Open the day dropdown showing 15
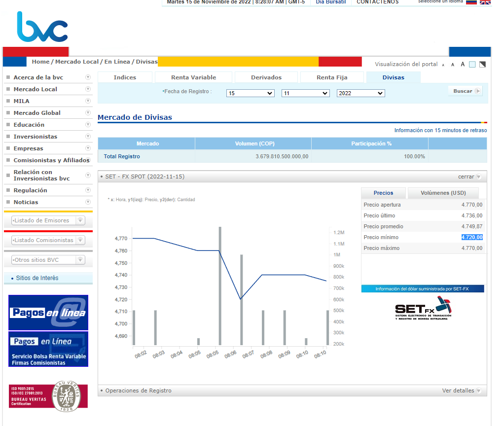504x426 pixels. click(250, 93)
